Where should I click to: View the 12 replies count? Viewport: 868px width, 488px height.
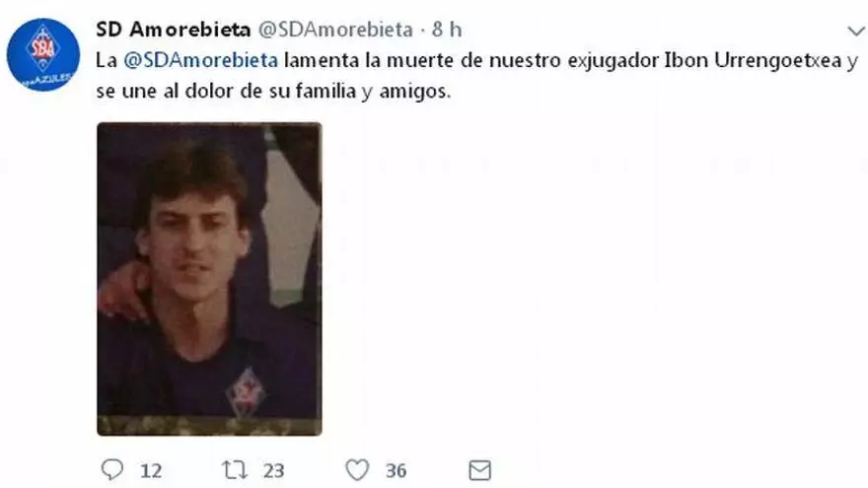[151, 471]
